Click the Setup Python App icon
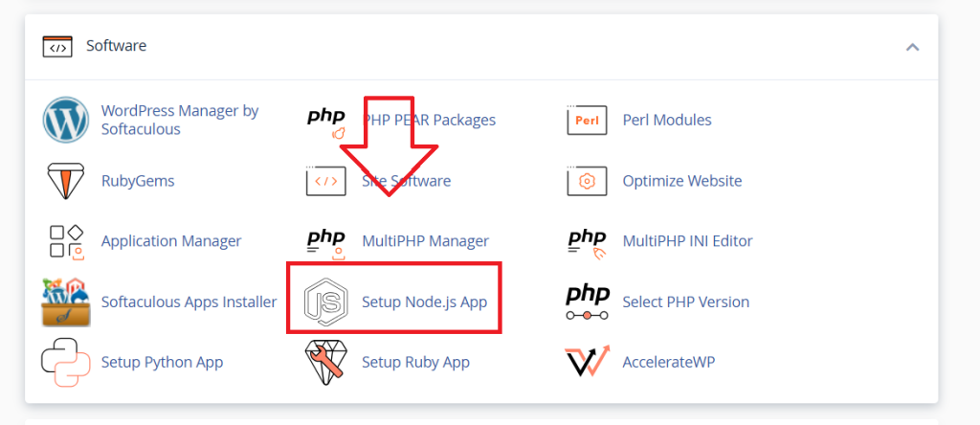 pyautogui.click(x=66, y=363)
